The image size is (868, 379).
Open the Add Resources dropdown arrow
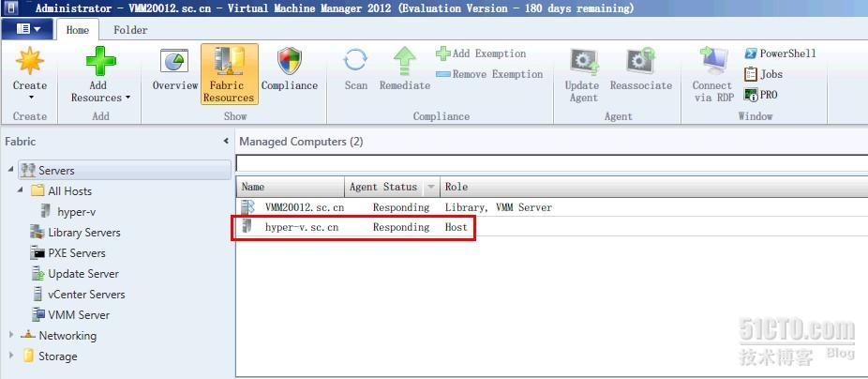[x=127, y=98]
